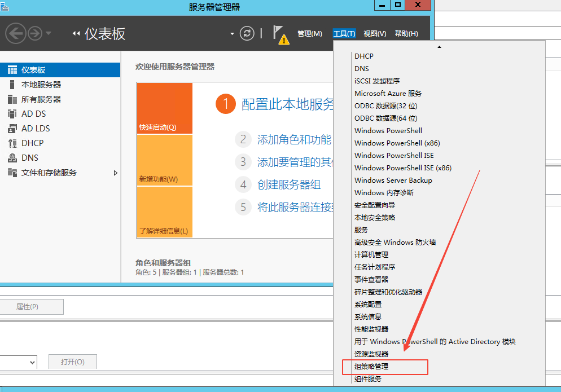Open 计算机管理
Viewport: 561px width, 392px height.
tap(371, 254)
